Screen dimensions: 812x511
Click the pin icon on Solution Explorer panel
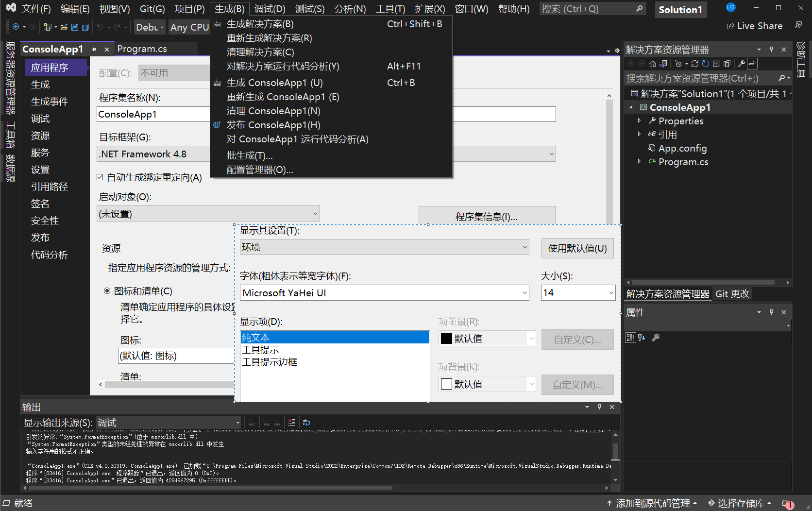tap(771, 50)
